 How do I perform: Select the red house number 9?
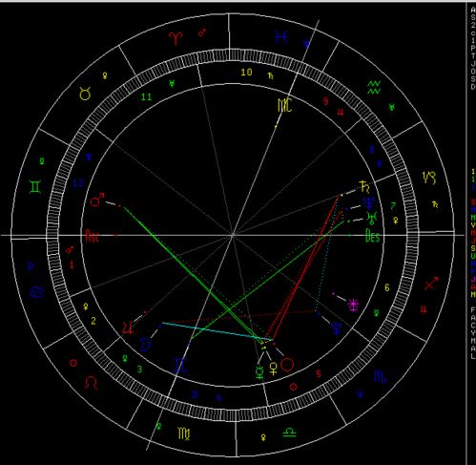[x=325, y=101]
